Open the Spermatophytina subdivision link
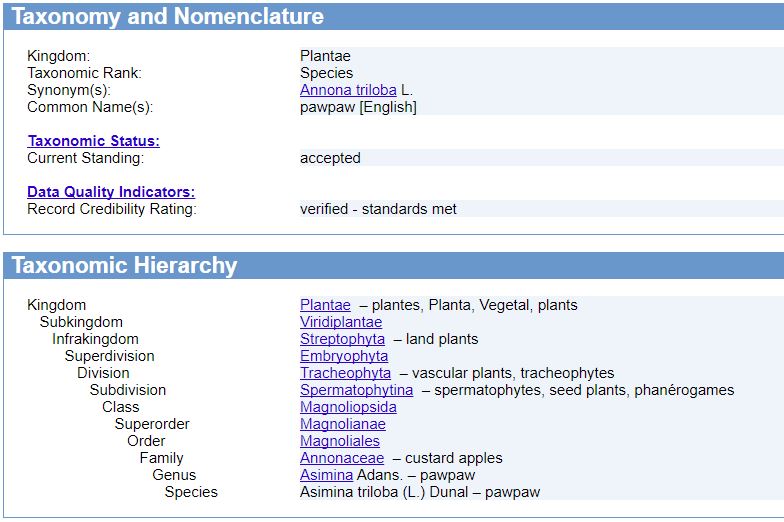 point(356,390)
